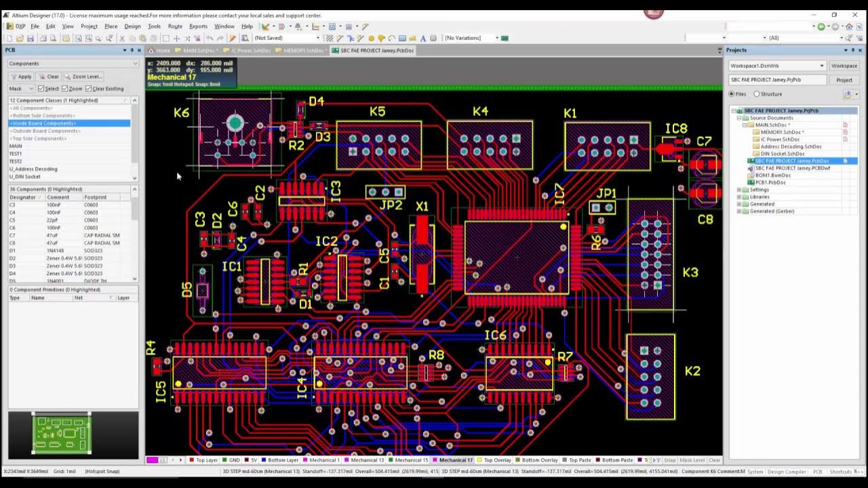868x488 pixels.
Task: Click the Redo arrow icon
Action: [220, 38]
